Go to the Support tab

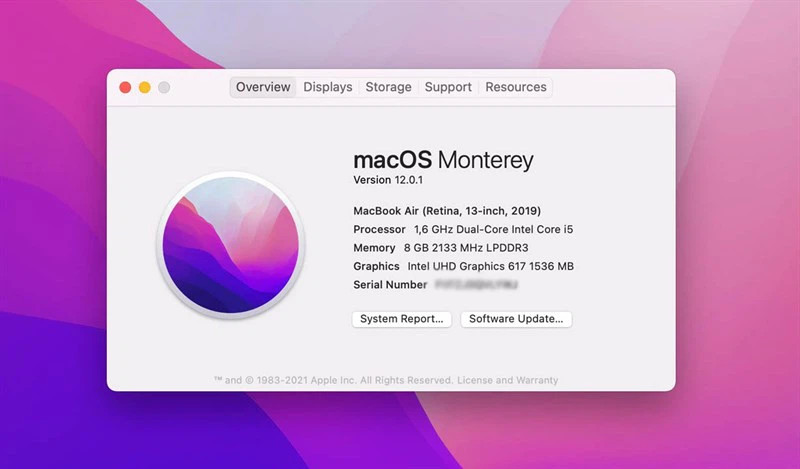pyautogui.click(x=448, y=87)
